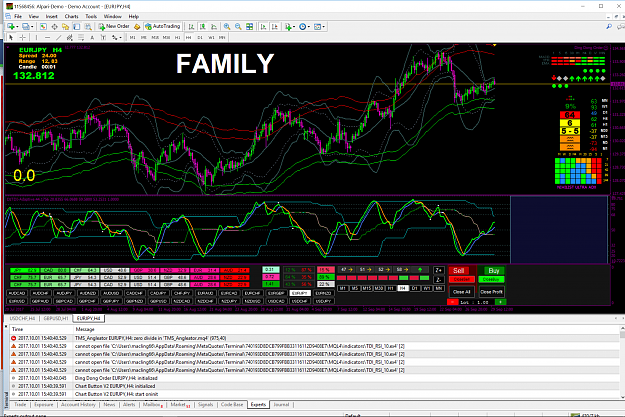Switch chart to AUDCAD pair button
The image size is (625, 417).
click(x=17, y=293)
